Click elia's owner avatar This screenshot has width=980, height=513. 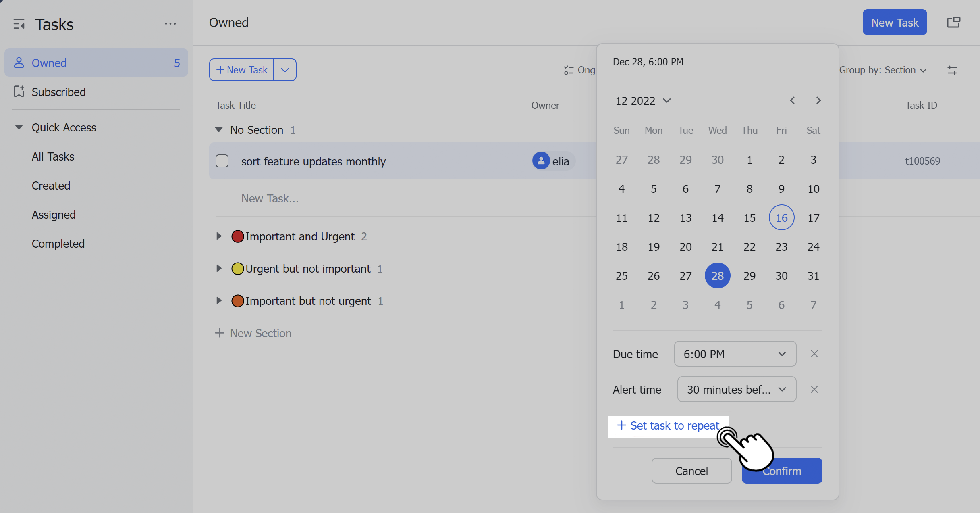tap(540, 161)
